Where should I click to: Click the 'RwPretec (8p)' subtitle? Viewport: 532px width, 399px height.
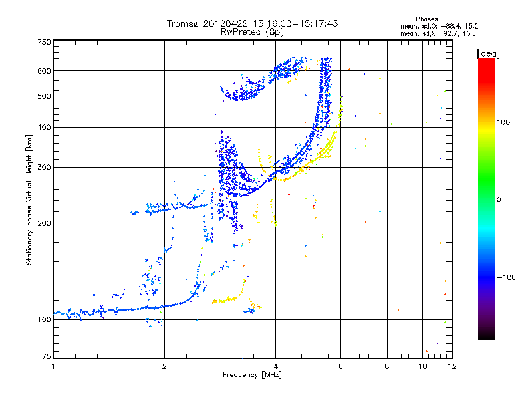[252, 32]
